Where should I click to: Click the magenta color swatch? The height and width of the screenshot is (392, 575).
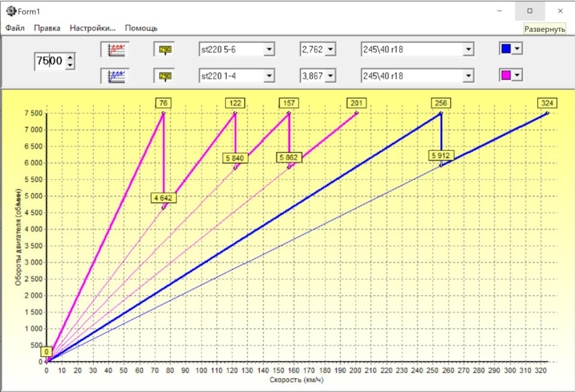click(x=506, y=75)
